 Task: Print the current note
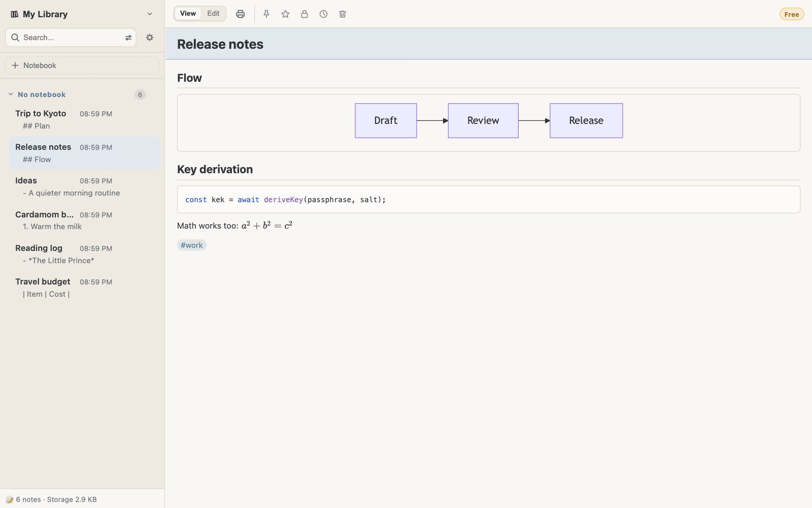[241, 14]
